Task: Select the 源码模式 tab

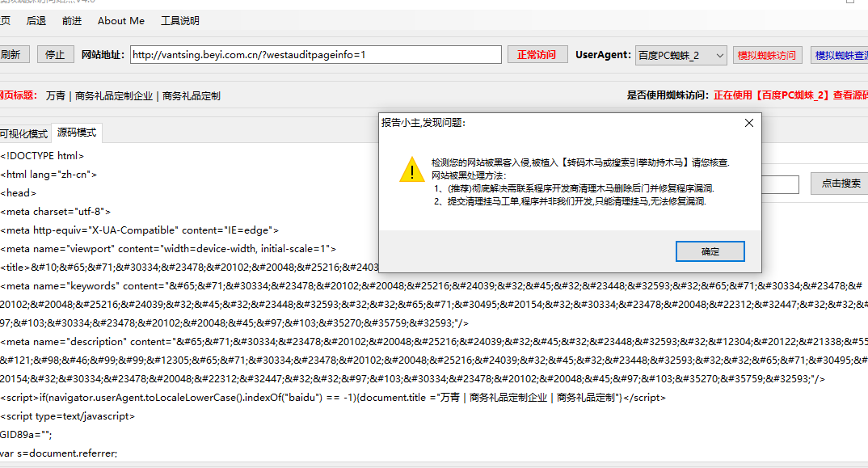Action: (x=76, y=133)
